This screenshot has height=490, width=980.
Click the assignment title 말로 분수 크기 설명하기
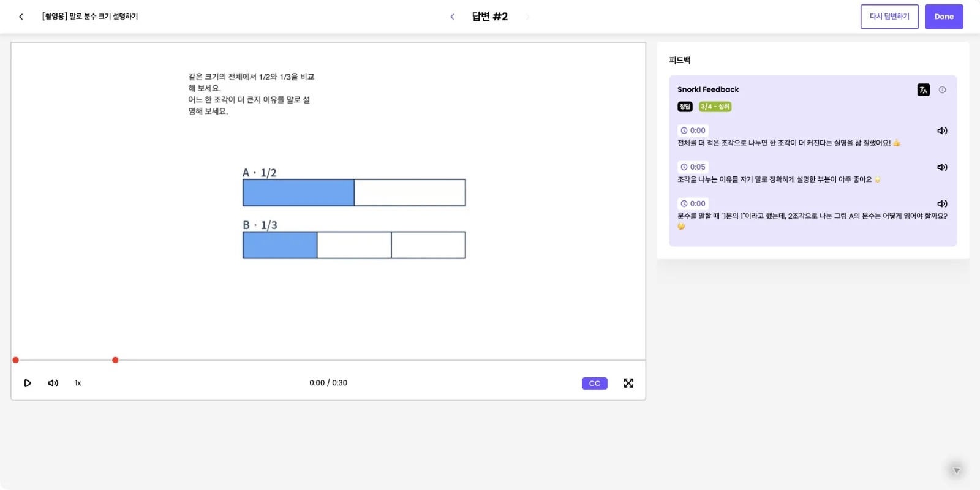click(x=90, y=17)
